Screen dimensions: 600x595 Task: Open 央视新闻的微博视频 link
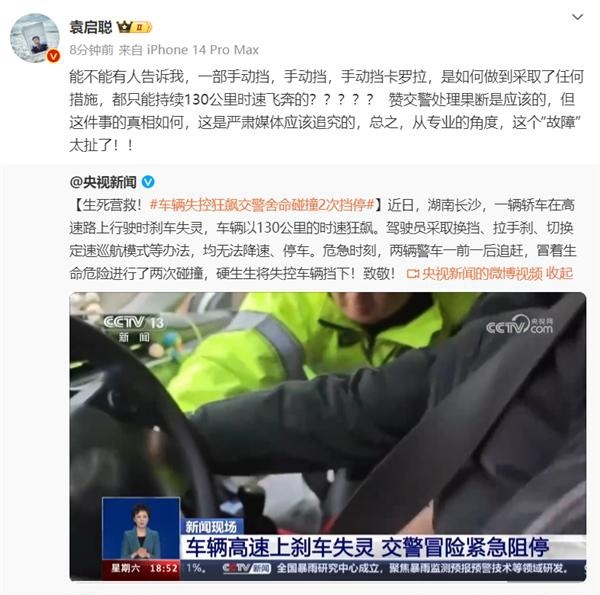pos(482,274)
